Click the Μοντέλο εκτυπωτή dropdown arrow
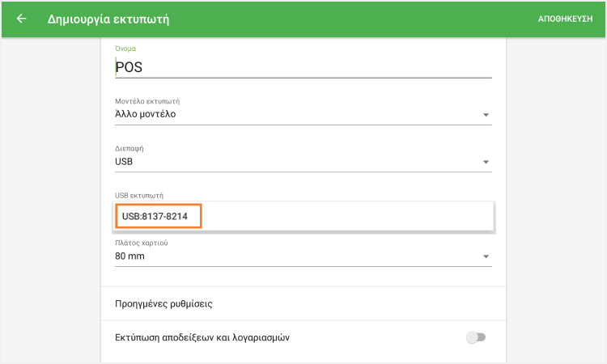The image size is (607, 364). click(x=486, y=115)
